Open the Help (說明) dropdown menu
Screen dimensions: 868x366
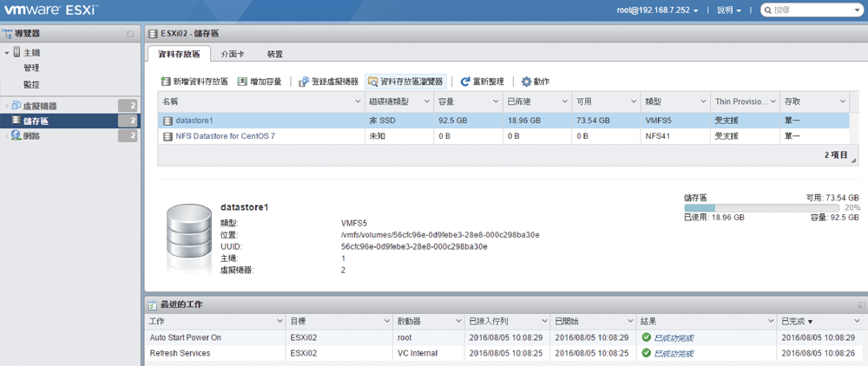(x=728, y=10)
